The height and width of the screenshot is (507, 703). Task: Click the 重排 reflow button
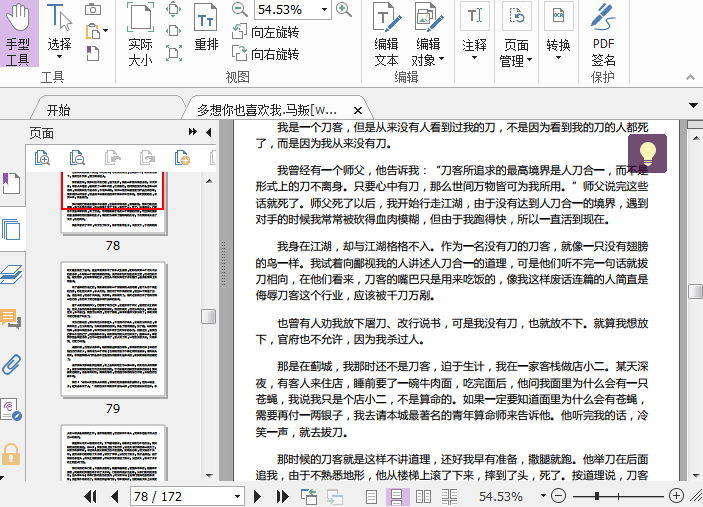206,27
